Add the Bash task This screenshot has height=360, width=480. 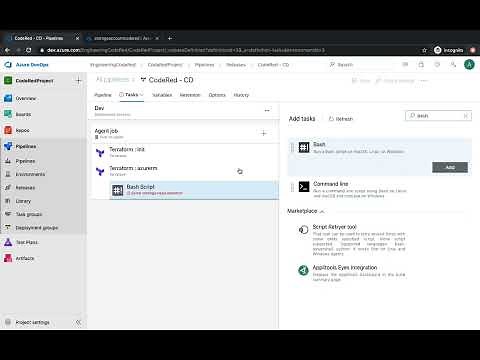point(450,167)
